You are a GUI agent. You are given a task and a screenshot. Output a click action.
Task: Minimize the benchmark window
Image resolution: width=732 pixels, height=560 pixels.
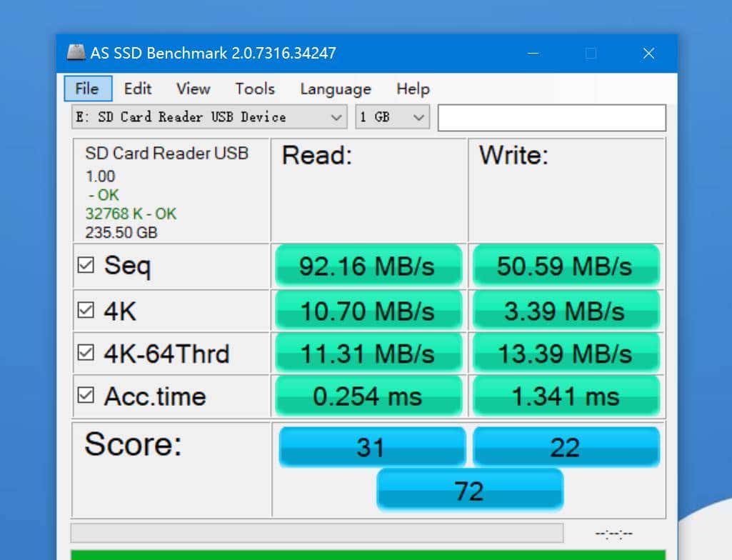point(533,54)
